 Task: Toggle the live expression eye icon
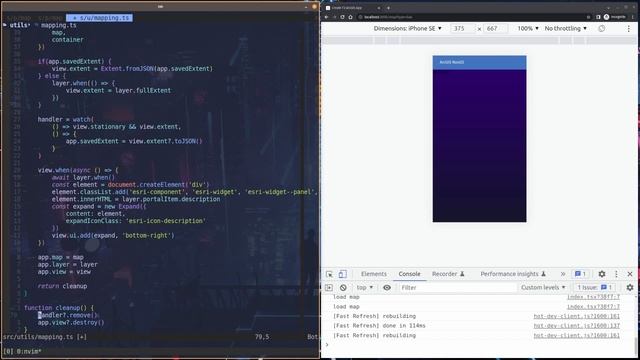387,287
